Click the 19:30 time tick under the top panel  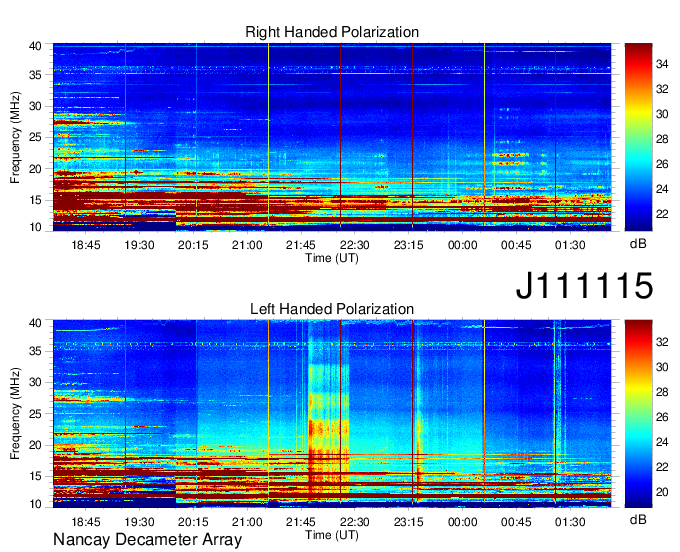click(139, 245)
